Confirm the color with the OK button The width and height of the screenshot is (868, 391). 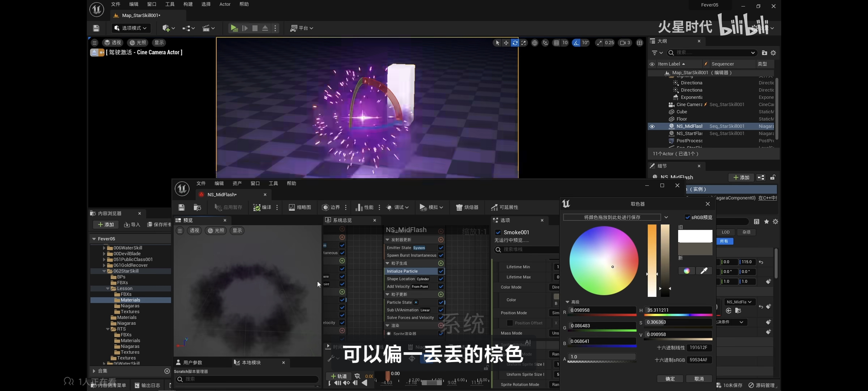point(670,379)
